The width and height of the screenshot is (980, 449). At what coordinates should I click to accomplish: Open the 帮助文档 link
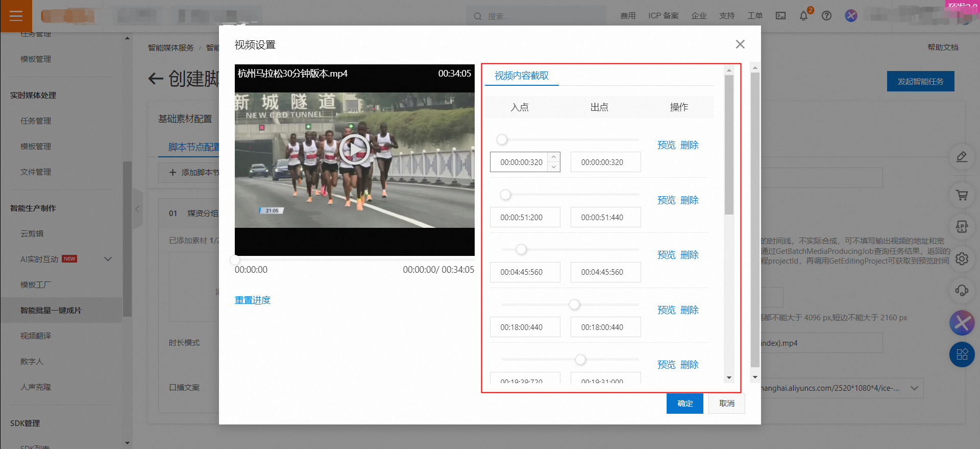(x=943, y=48)
